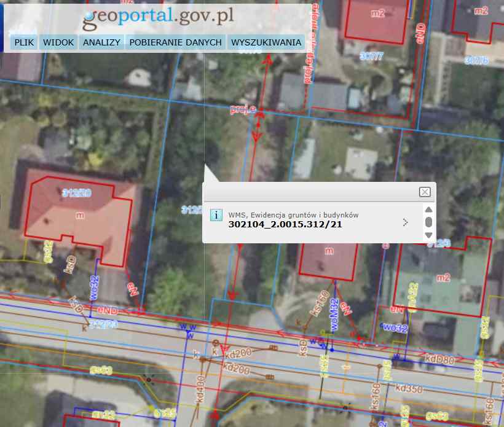504x427 pixels.
Task: Select parcel labeled 30/77 on map
Action: coord(372,57)
